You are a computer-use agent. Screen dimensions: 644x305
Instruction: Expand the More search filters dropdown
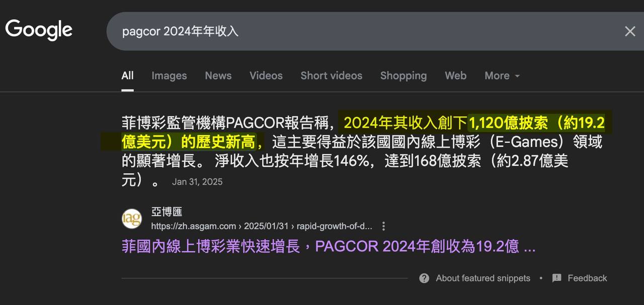(502, 75)
